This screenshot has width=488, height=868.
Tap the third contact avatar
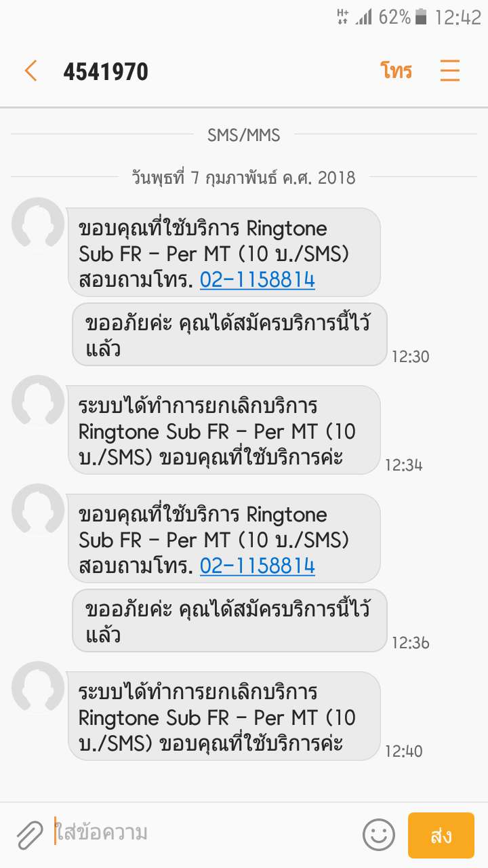coord(38,510)
